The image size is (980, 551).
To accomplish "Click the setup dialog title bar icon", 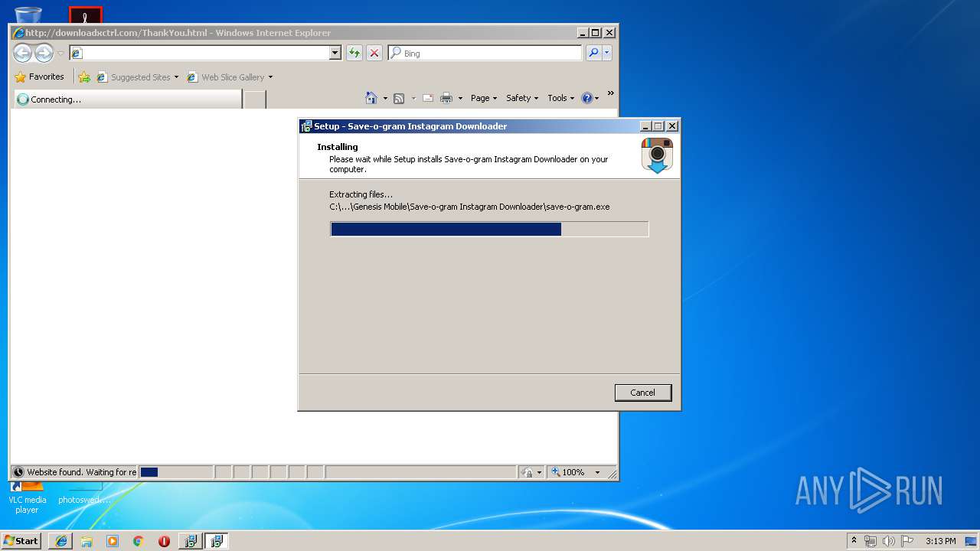I will (306, 126).
